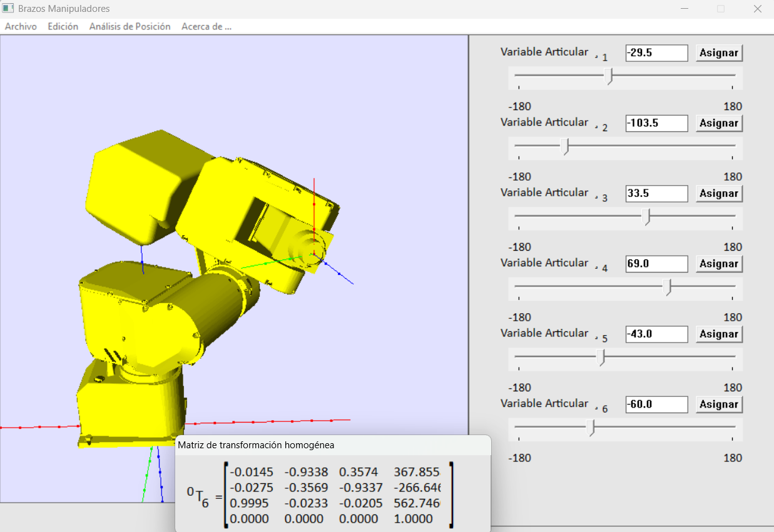Click the joint 6 field showing -60.0
774x532 pixels.
pos(656,404)
